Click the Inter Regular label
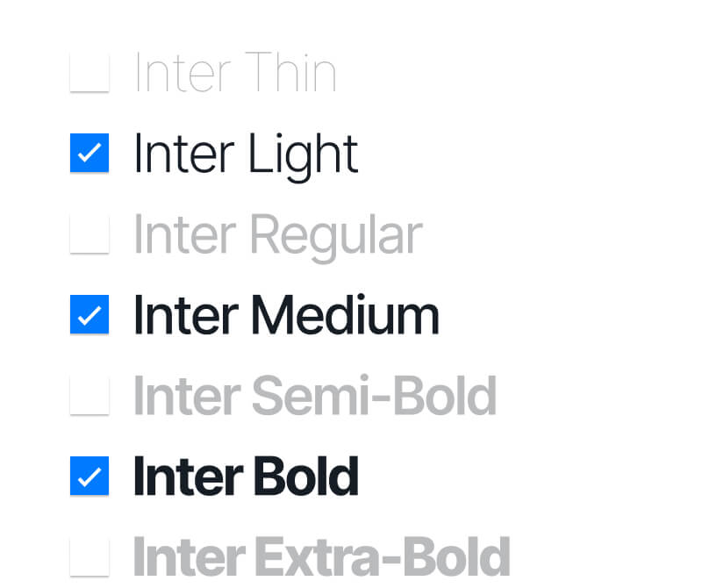Viewport: 702px width, 588px height. coord(277,233)
